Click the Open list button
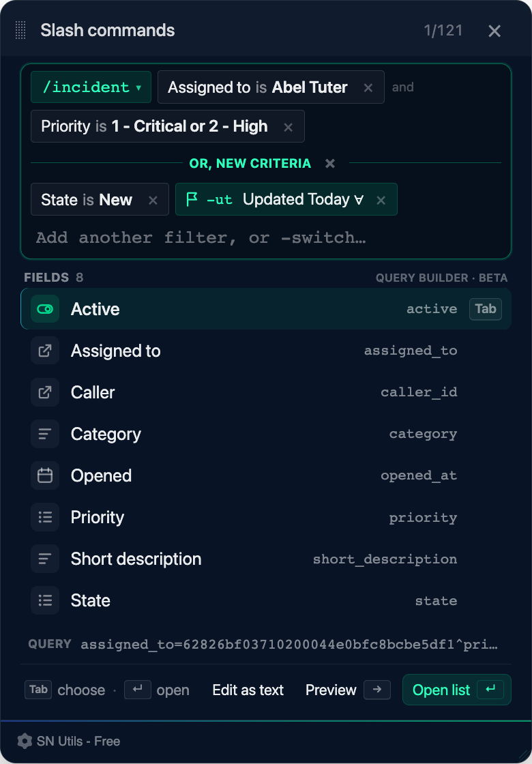 [x=456, y=690]
